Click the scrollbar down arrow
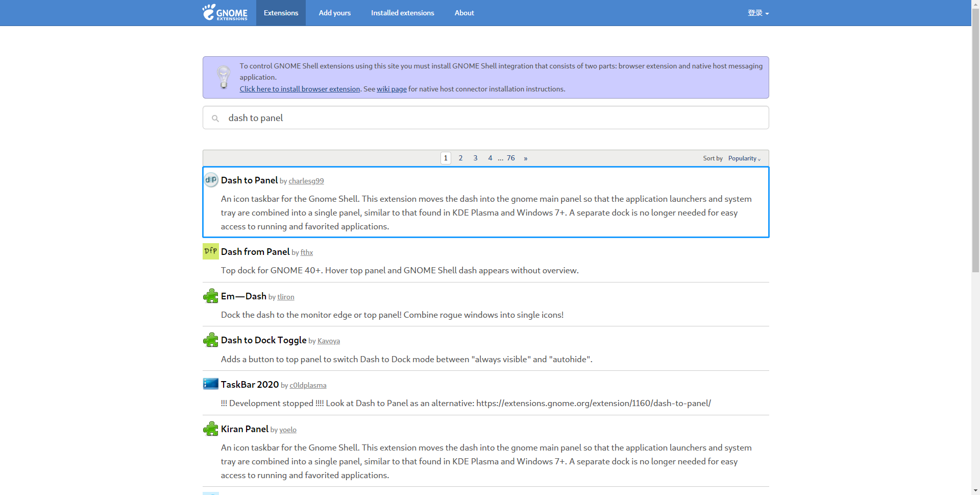 [x=975, y=491]
